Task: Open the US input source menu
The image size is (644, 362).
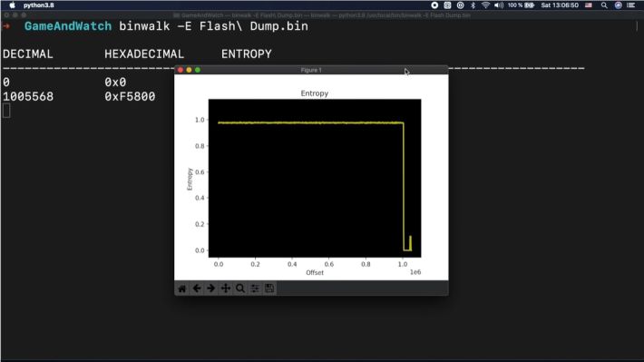Action: pyautogui.click(x=589, y=5)
